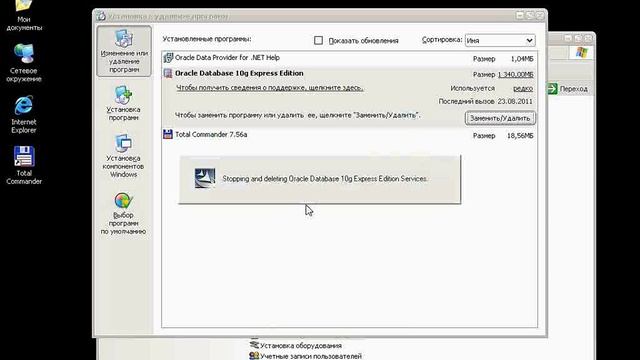Open Учетные записи пользователей in Control Panel
The image size is (640, 360).
point(306,356)
